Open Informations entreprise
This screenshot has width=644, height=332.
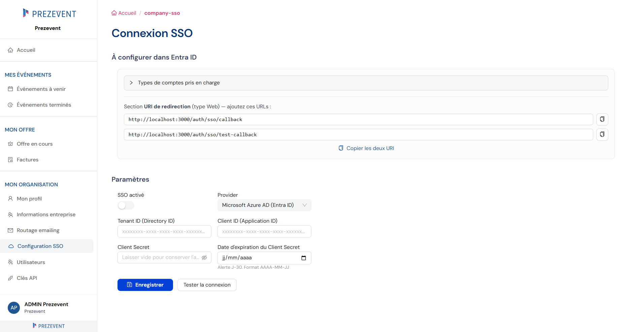pyautogui.click(x=47, y=215)
